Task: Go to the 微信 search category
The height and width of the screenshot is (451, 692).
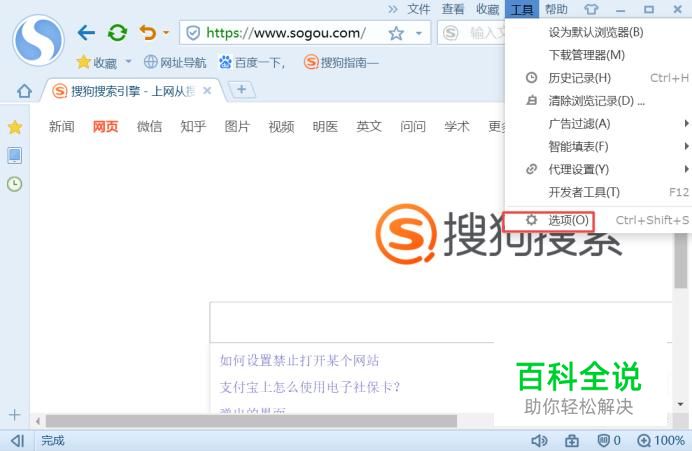Action: [149, 127]
